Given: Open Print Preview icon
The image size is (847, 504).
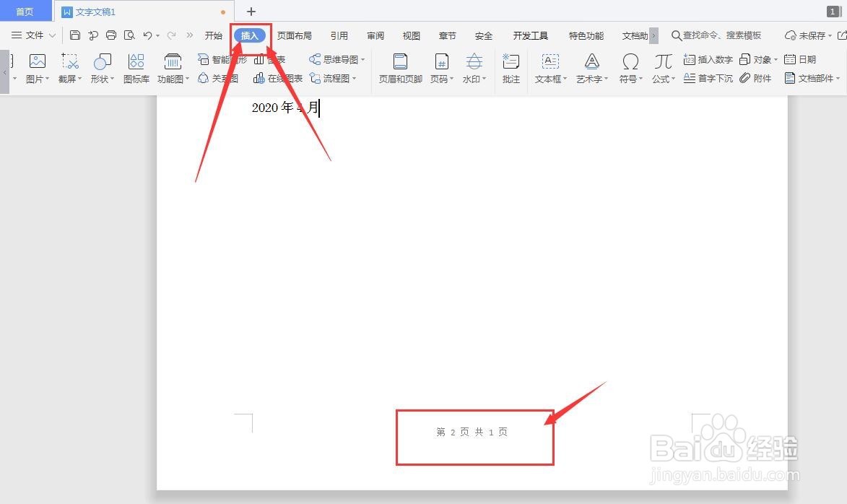Looking at the screenshot, I should (129, 35).
